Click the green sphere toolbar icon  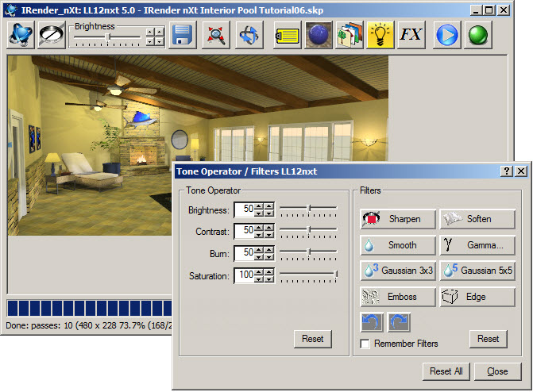tap(478, 36)
